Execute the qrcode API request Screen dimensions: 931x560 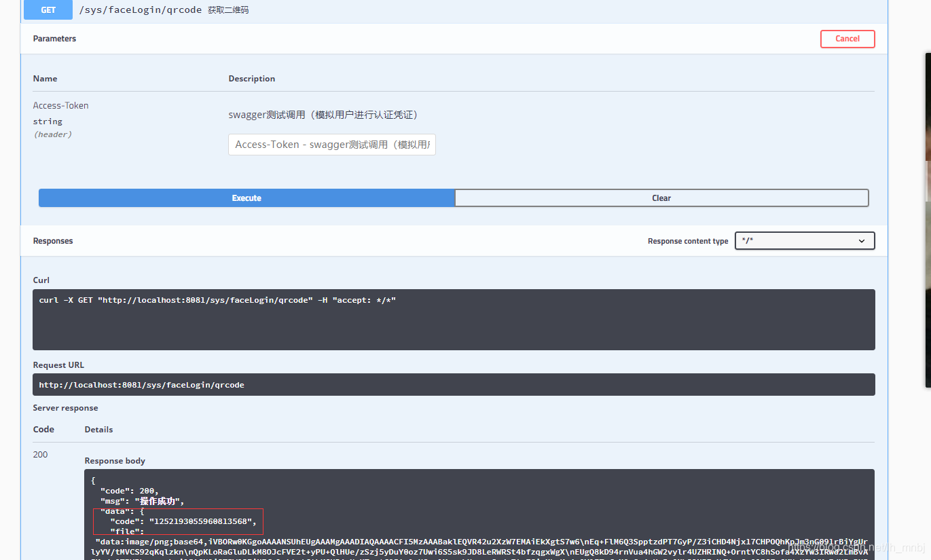point(247,198)
